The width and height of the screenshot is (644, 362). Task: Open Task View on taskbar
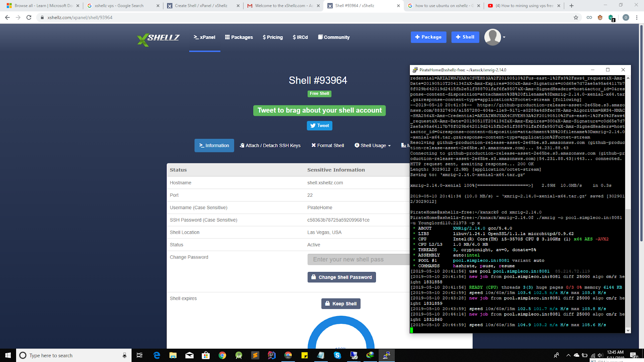click(140, 355)
